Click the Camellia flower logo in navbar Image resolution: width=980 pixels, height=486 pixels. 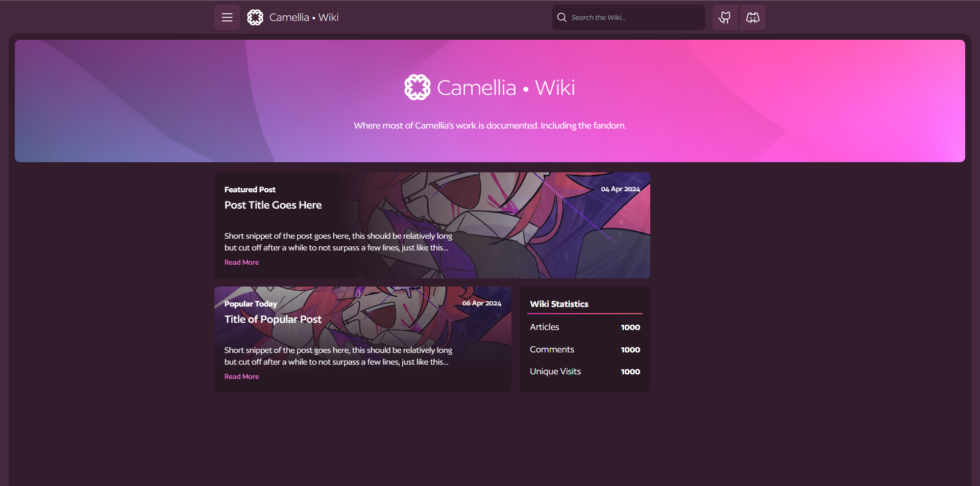coord(255,17)
